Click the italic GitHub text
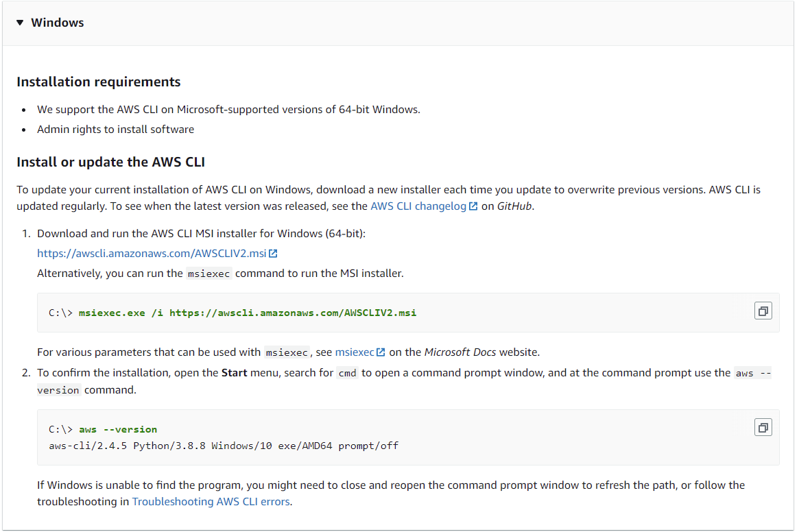This screenshot has width=799, height=532. [x=514, y=206]
